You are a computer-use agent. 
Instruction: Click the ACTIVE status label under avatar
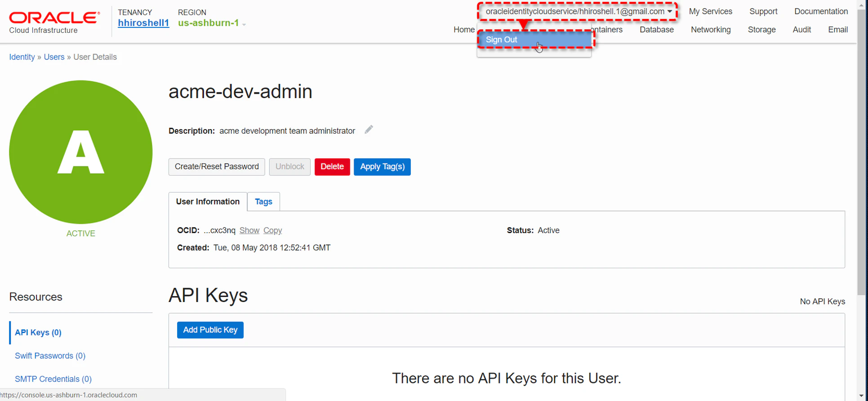pos(81,234)
